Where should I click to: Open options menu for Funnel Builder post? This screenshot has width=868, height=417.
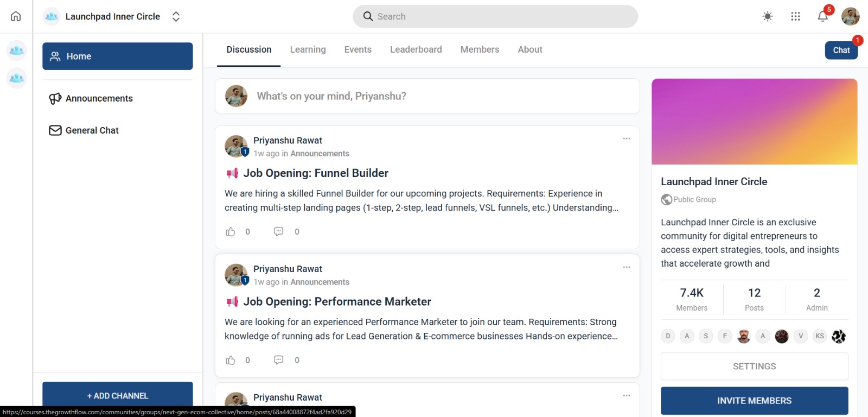tap(627, 138)
